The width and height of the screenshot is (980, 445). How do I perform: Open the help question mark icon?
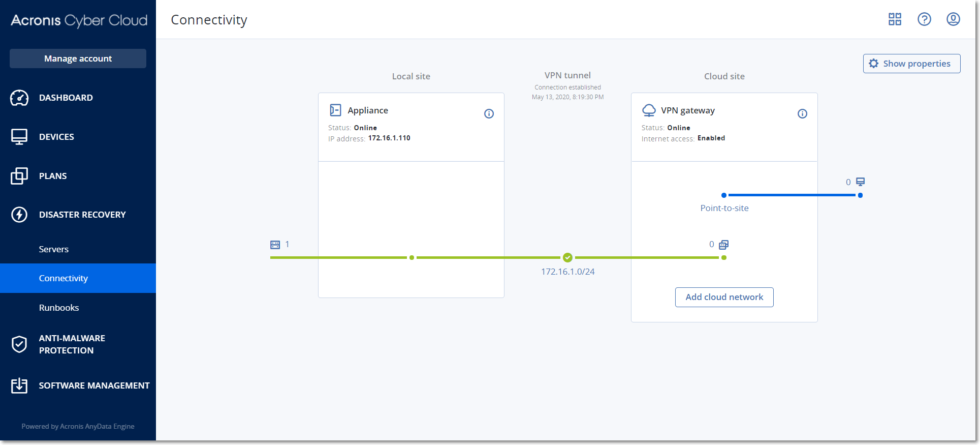(924, 19)
